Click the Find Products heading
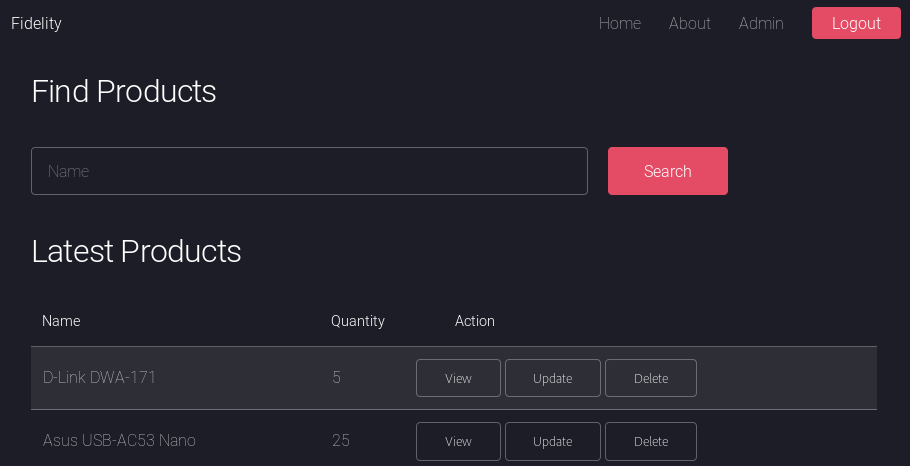 tap(124, 91)
